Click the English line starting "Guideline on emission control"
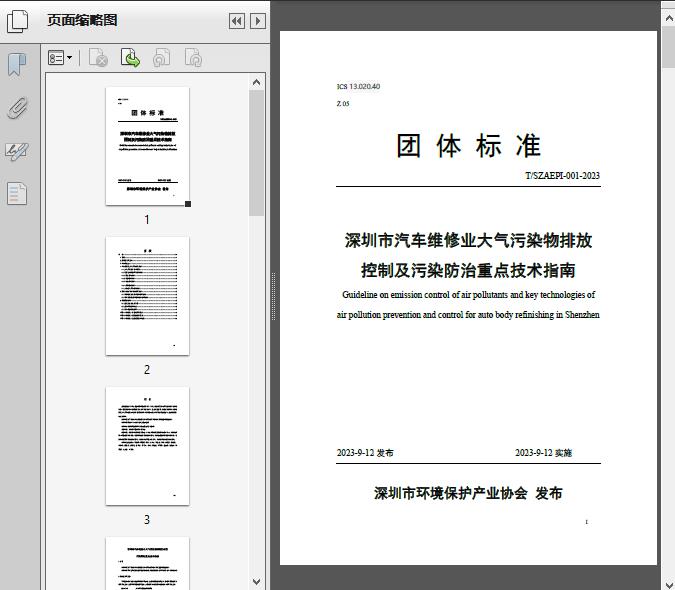The image size is (675, 590). pyautogui.click(x=468, y=295)
